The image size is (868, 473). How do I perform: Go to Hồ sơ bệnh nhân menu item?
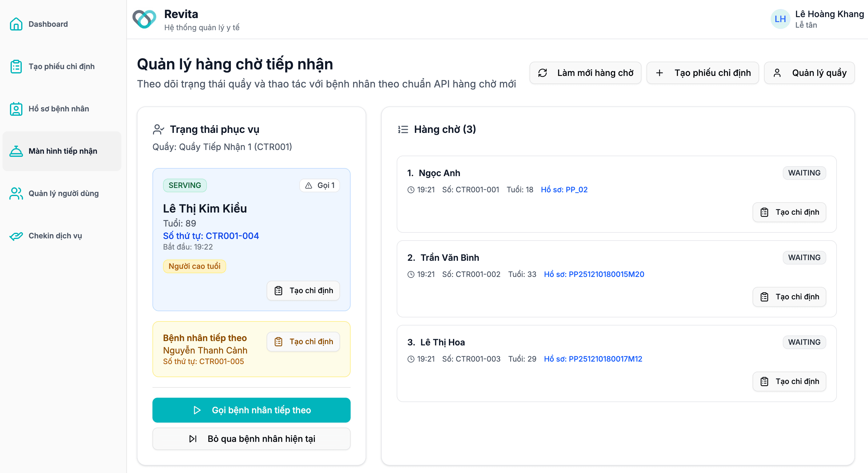(62, 109)
